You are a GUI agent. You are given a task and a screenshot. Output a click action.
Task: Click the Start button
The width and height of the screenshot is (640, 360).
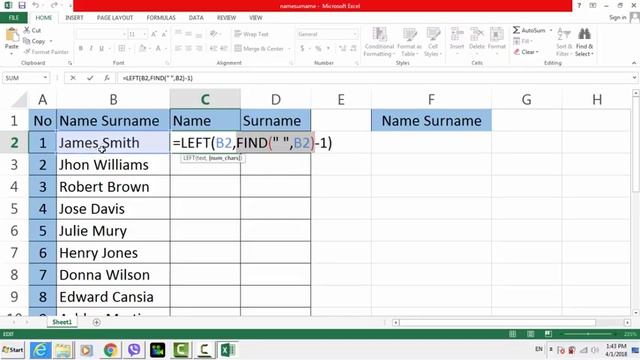[13, 350]
